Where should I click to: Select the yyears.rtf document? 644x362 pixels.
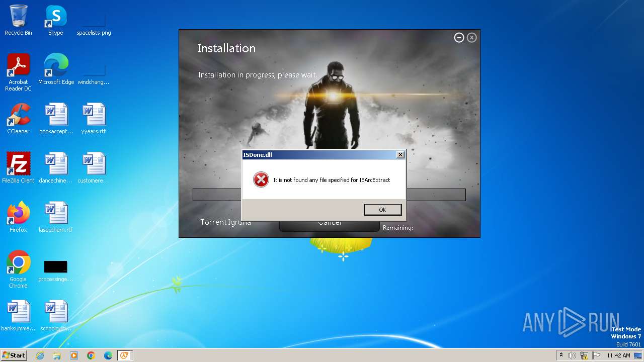tap(94, 119)
